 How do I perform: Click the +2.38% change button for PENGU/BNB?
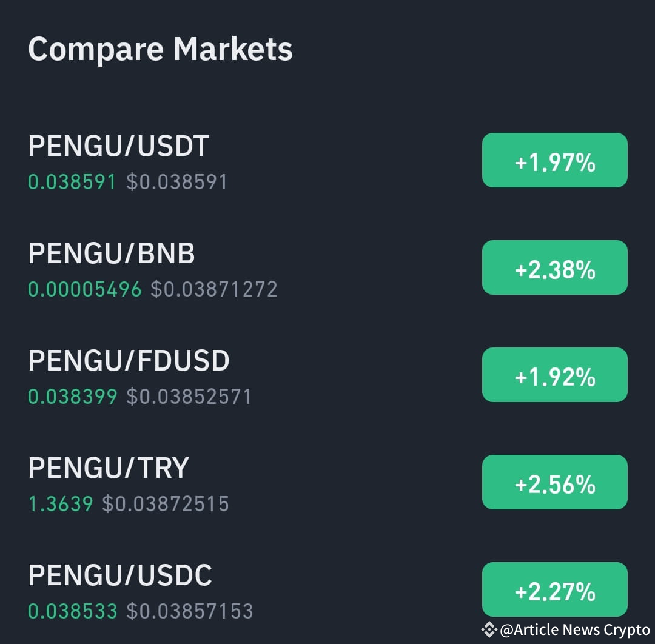coord(554,267)
